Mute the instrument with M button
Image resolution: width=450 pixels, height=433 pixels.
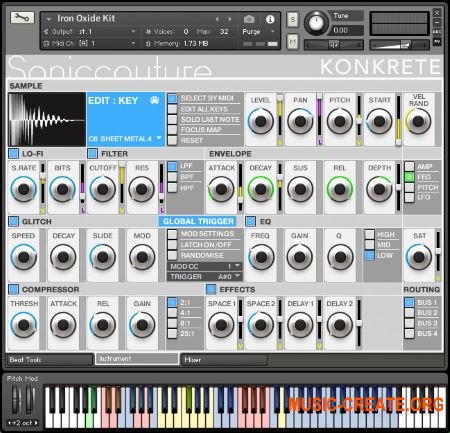point(293,42)
